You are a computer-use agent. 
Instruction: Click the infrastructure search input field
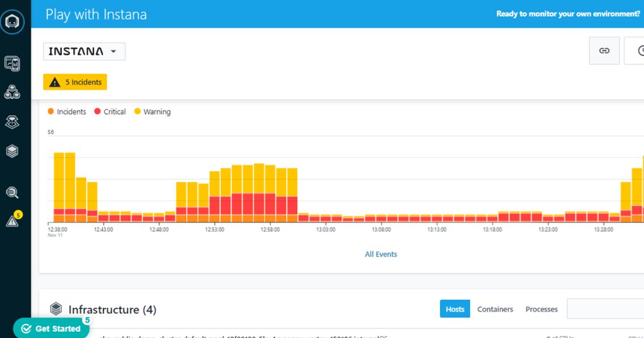pyautogui.click(x=605, y=309)
